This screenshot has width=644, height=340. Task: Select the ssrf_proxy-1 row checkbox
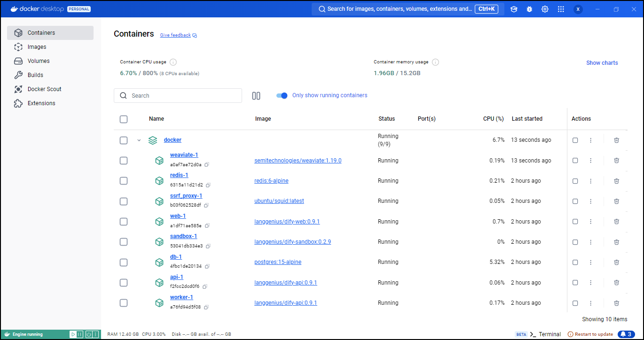124,201
